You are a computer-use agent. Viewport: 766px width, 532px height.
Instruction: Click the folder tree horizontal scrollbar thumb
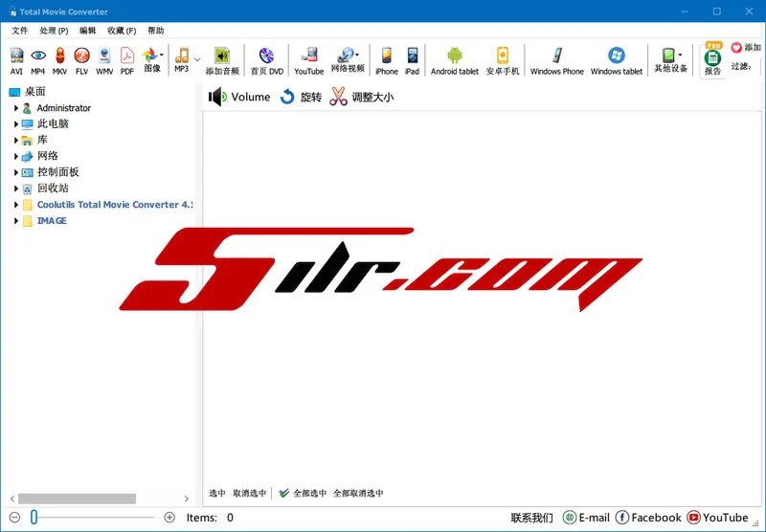coord(78,499)
